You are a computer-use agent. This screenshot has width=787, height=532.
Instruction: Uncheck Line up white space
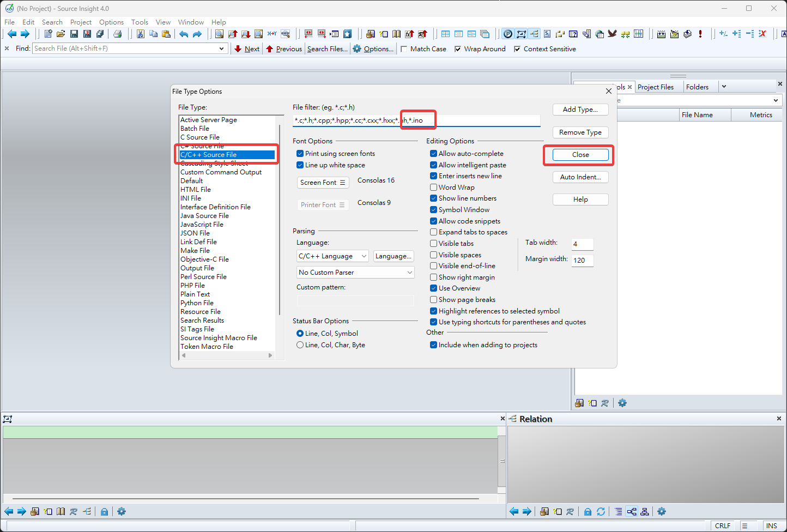(x=300, y=165)
